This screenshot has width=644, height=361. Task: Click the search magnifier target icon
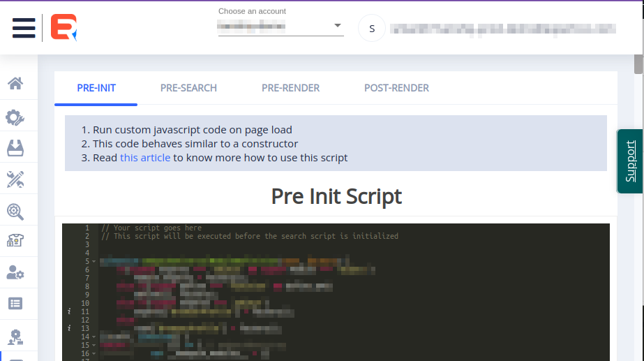pos(15,211)
